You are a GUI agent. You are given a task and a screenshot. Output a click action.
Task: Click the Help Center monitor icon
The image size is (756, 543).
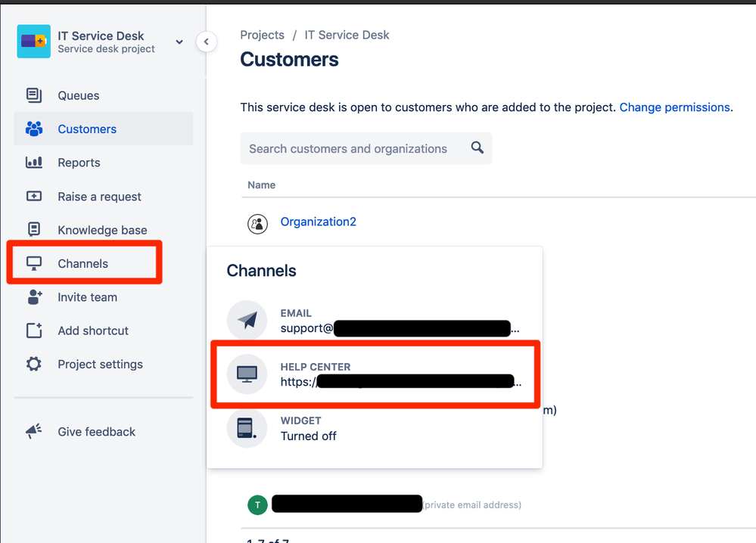246,374
